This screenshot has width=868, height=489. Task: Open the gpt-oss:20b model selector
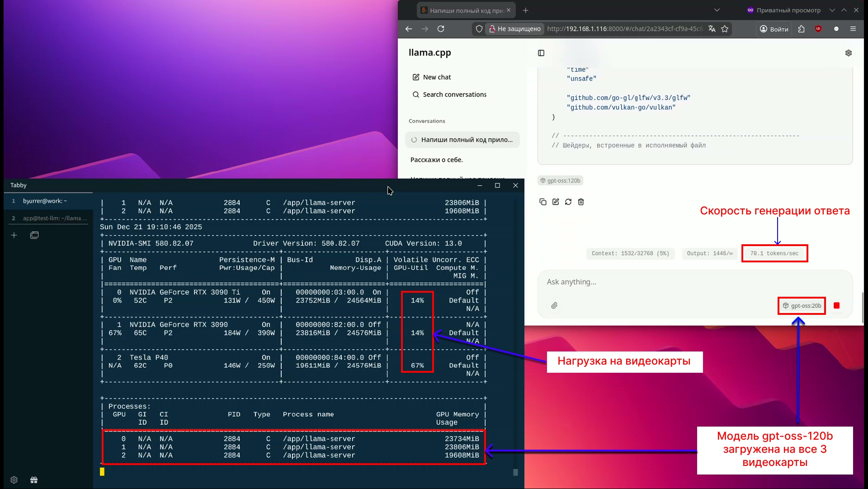click(802, 306)
